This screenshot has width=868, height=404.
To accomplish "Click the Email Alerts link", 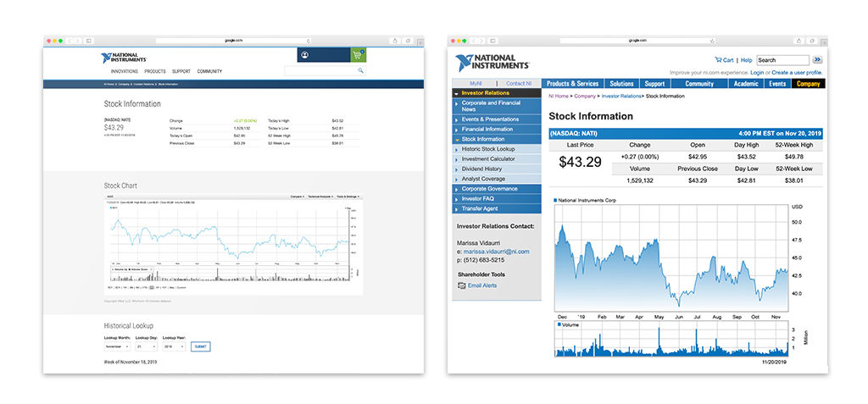I will 482,285.
